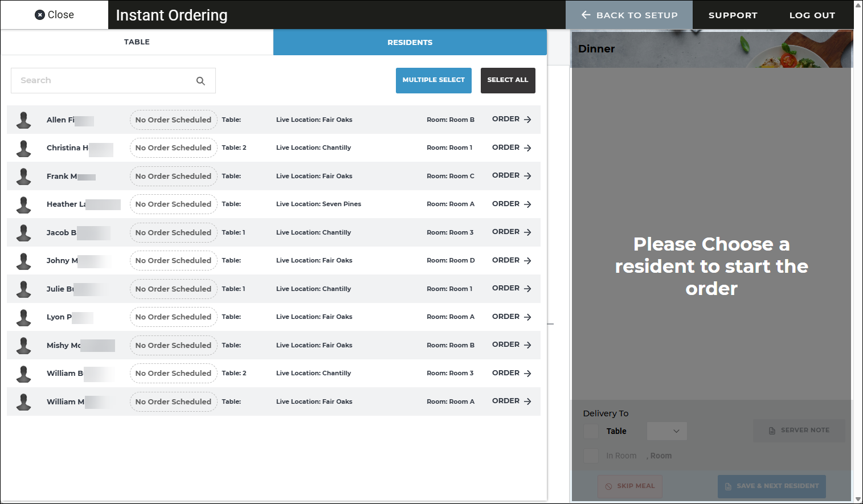This screenshot has width=863, height=504.
Task: Click Room: Room C in Frank's row
Action: pyautogui.click(x=451, y=176)
